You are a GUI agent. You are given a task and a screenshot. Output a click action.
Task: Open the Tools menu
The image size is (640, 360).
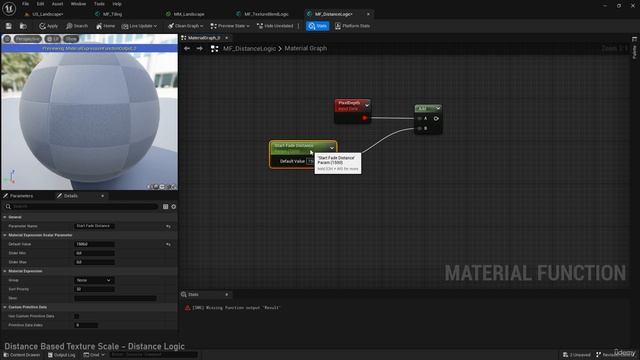[99, 4]
